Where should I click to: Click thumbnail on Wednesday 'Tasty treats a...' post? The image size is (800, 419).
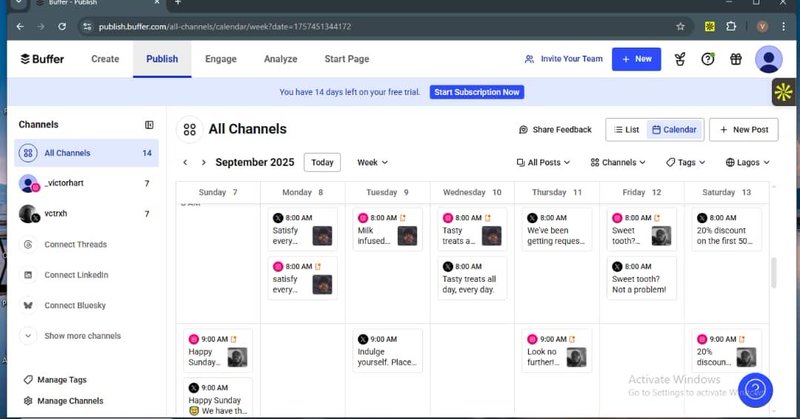tap(492, 236)
